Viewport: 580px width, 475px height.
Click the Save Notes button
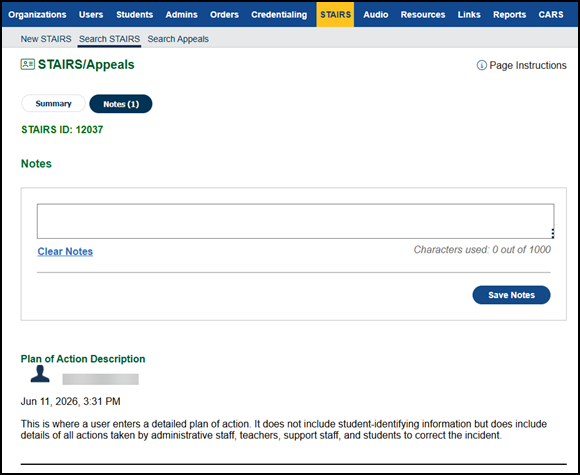(511, 295)
